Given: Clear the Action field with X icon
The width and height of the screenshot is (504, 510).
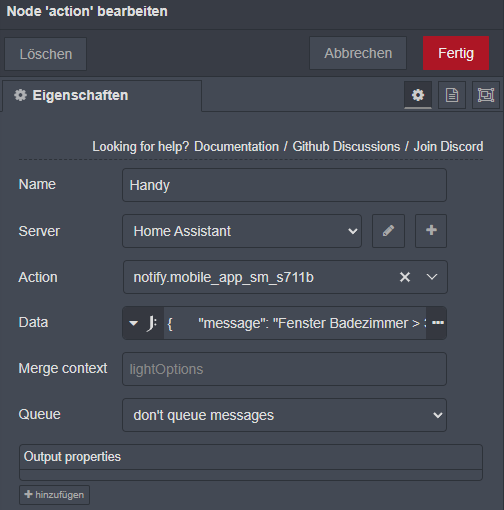Looking at the screenshot, I should pyautogui.click(x=405, y=277).
